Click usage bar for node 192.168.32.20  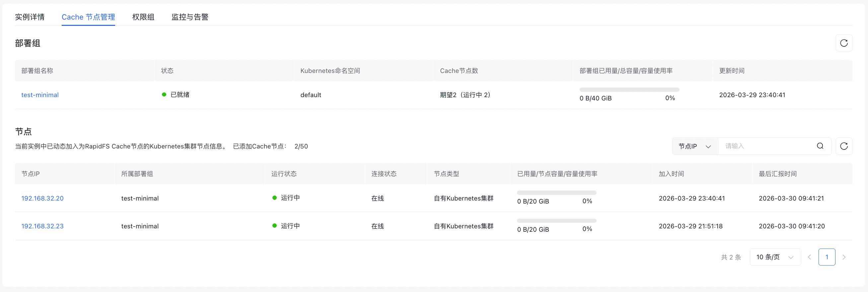[557, 193]
